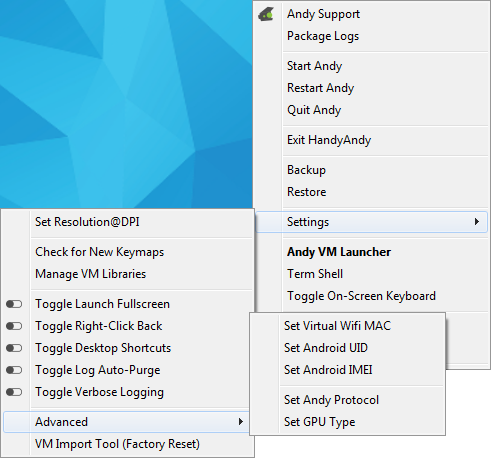
Task: Switch the Toggle Verbose Logging slider
Action: [14, 392]
